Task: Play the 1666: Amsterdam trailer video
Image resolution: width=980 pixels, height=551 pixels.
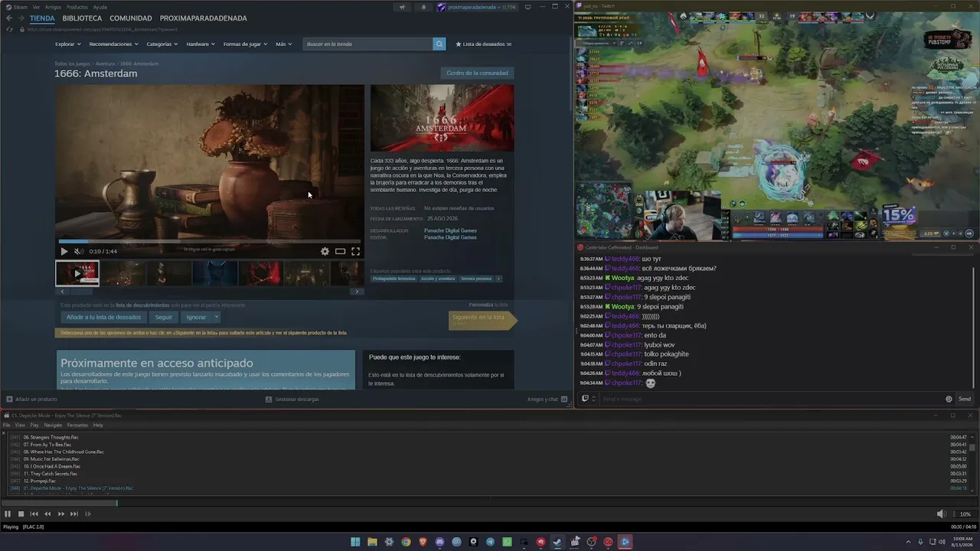Action: [x=64, y=251]
